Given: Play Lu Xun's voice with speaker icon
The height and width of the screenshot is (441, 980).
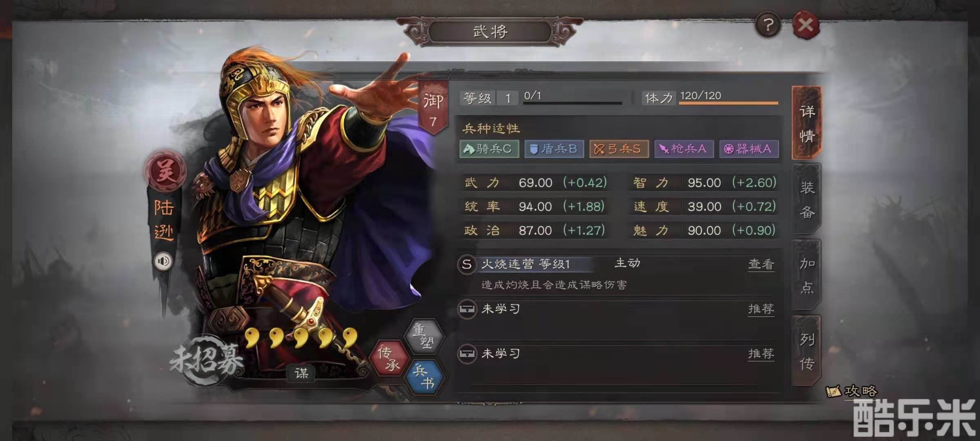Looking at the screenshot, I should tap(163, 261).
